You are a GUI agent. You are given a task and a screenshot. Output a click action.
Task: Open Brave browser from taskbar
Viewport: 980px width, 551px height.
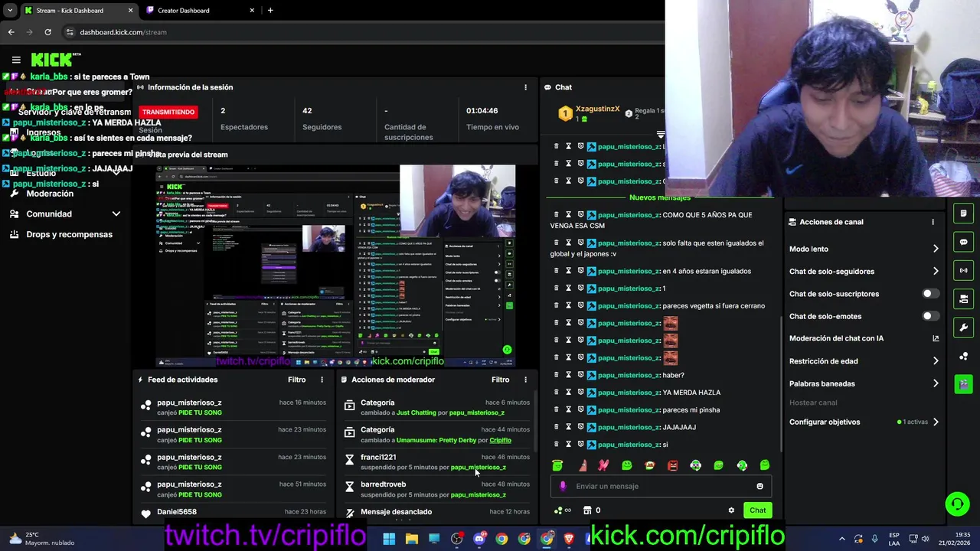569,539
